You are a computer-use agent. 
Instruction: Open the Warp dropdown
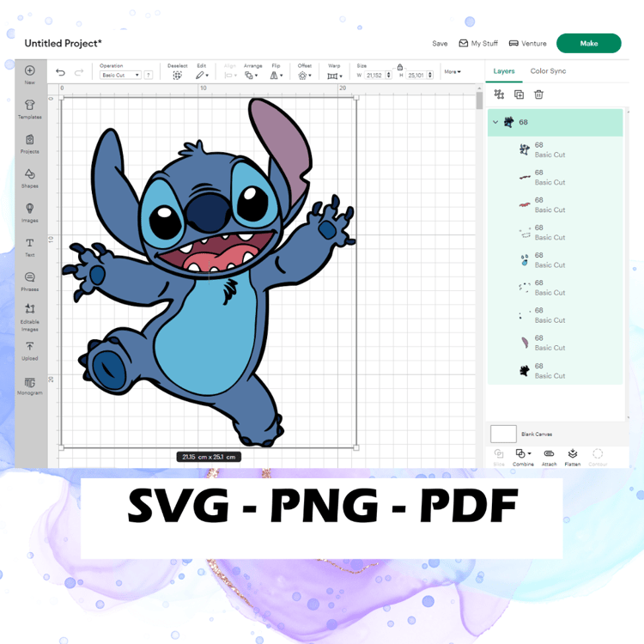point(335,76)
